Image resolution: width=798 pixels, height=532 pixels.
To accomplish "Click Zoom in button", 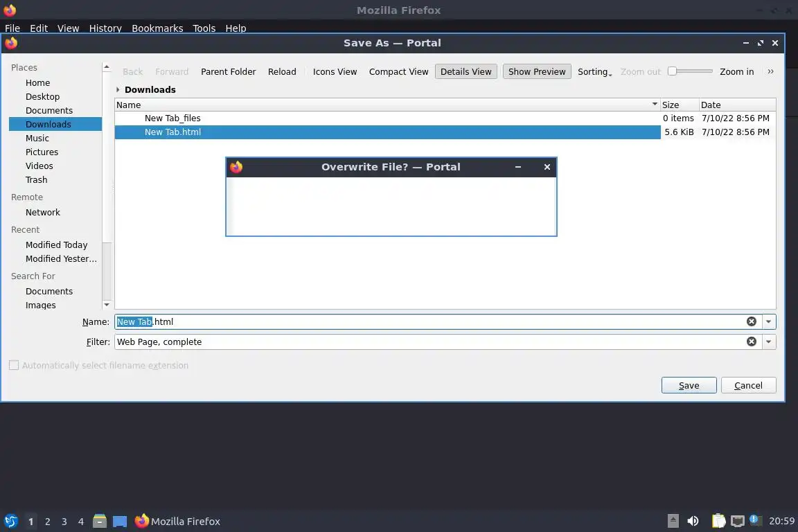I will point(736,72).
